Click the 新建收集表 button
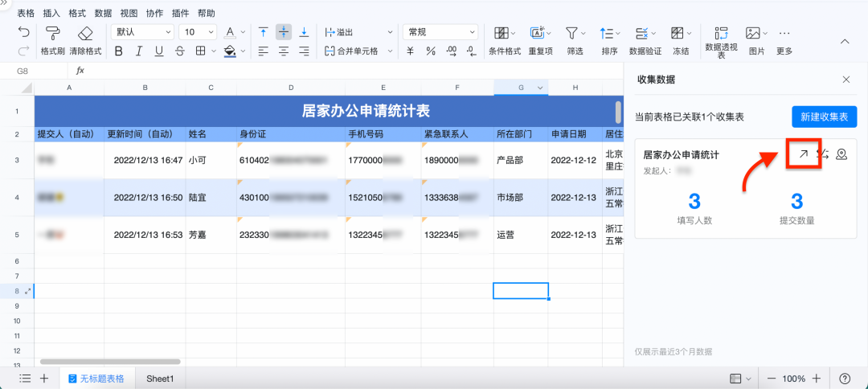The width and height of the screenshot is (868, 389). (824, 117)
